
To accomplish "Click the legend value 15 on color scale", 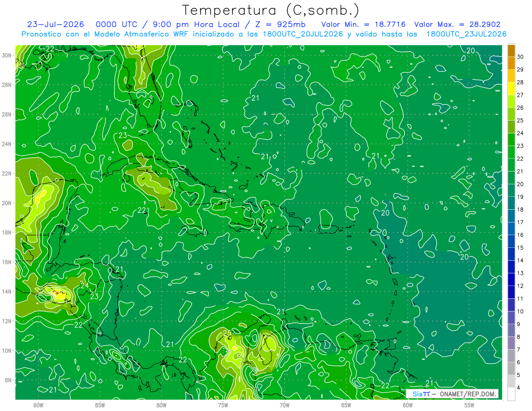I will [520, 247].
